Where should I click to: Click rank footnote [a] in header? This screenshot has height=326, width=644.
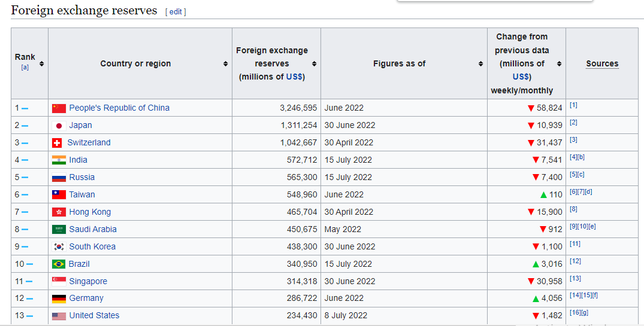(x=25, y=68)
